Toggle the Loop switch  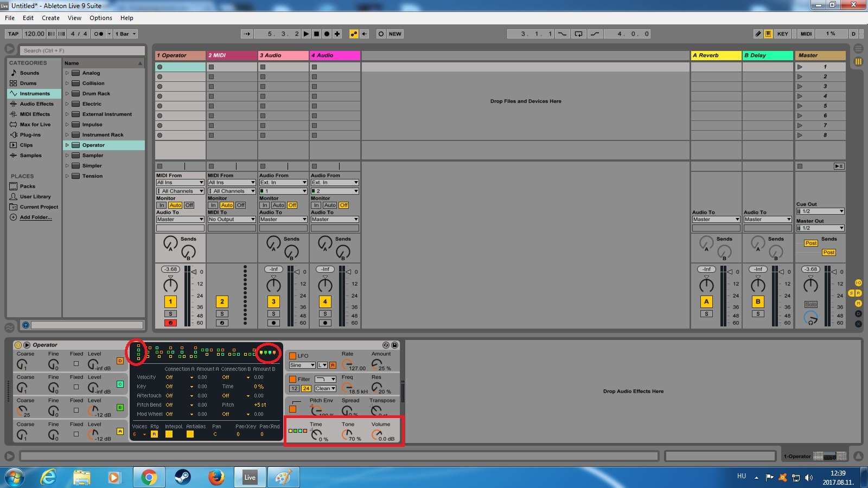[579, 34]
